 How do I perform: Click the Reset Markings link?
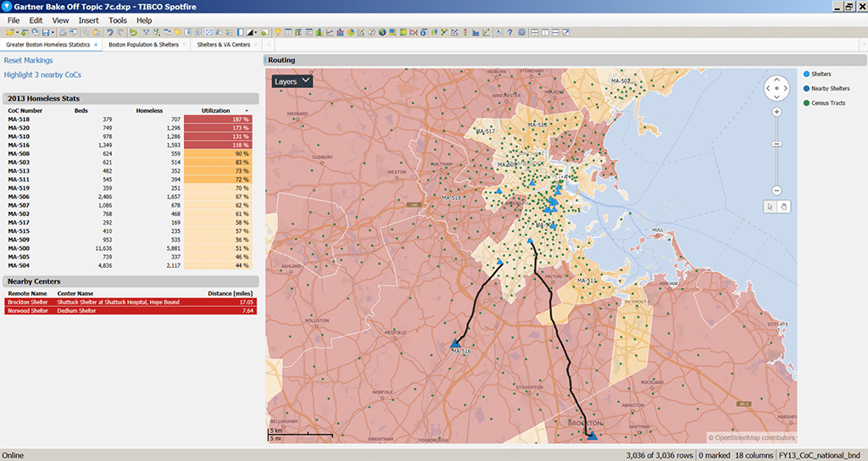[28, 60]
